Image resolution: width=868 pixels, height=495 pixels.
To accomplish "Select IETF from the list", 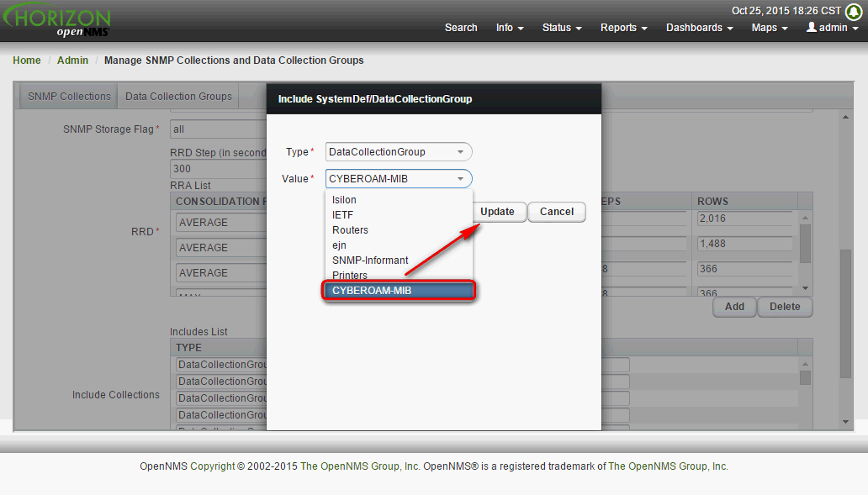I will pyautogui.click(x=399, y=214).
